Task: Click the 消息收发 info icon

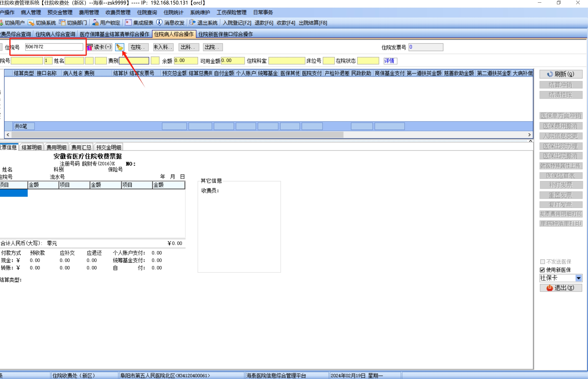Action: tap(159, 23)
